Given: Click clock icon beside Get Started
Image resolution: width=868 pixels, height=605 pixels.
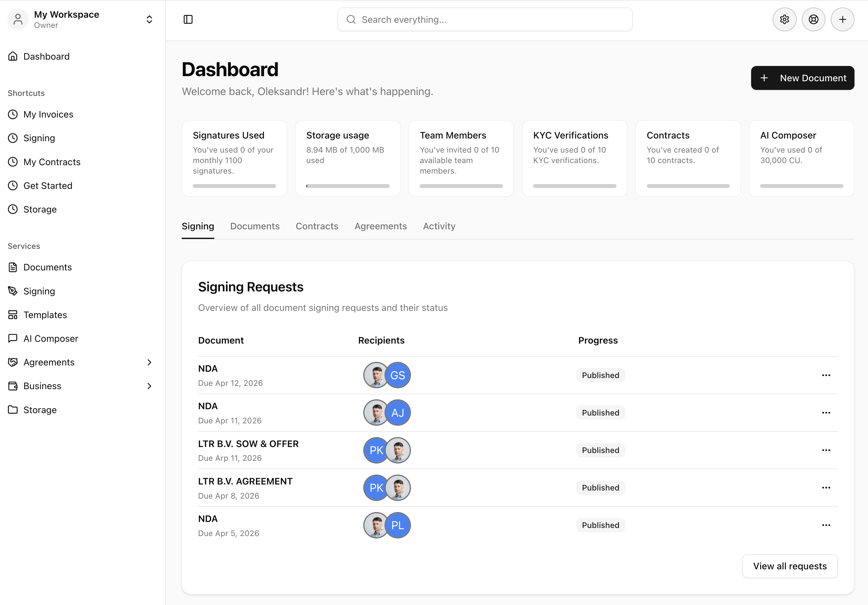Looking at the screenshot, I should point(13,185).
